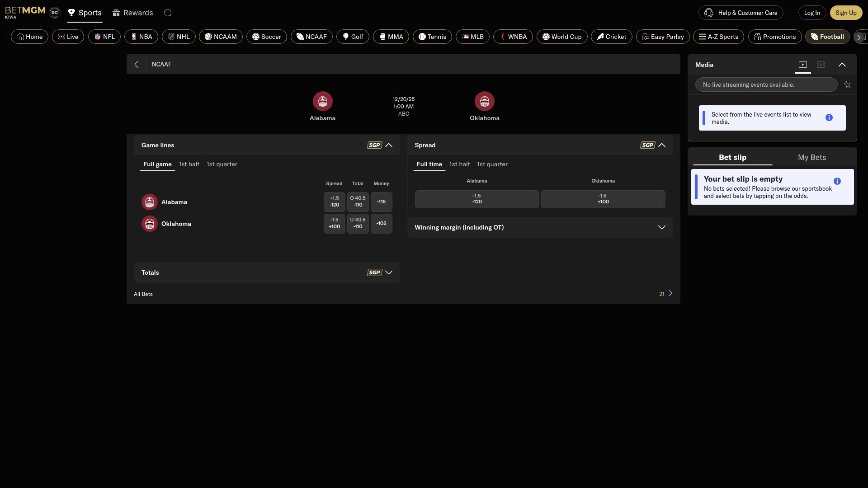Bet Oklahoma moneyline -105
The height and width of the screenshot is (488, 868).
[381, 223]
